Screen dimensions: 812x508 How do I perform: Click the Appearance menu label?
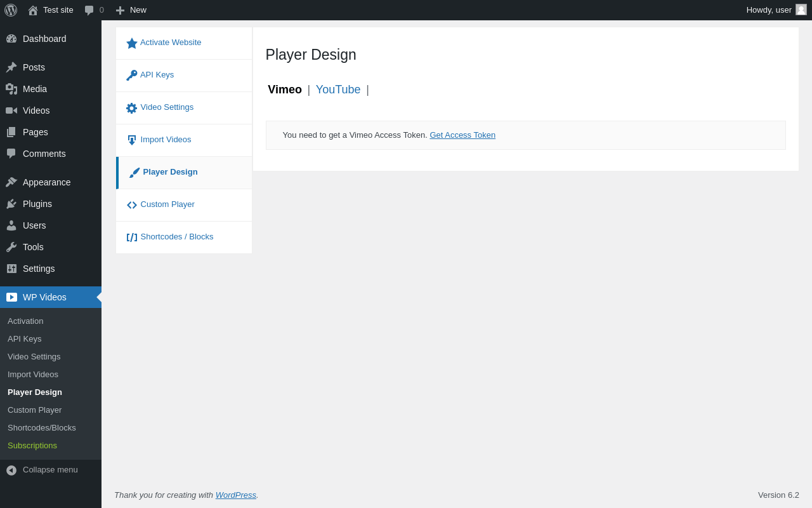47,182
